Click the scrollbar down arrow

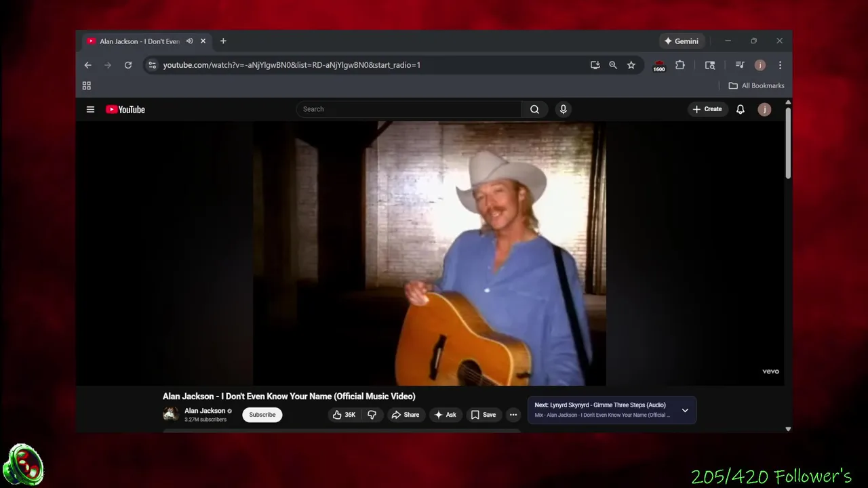788,429
